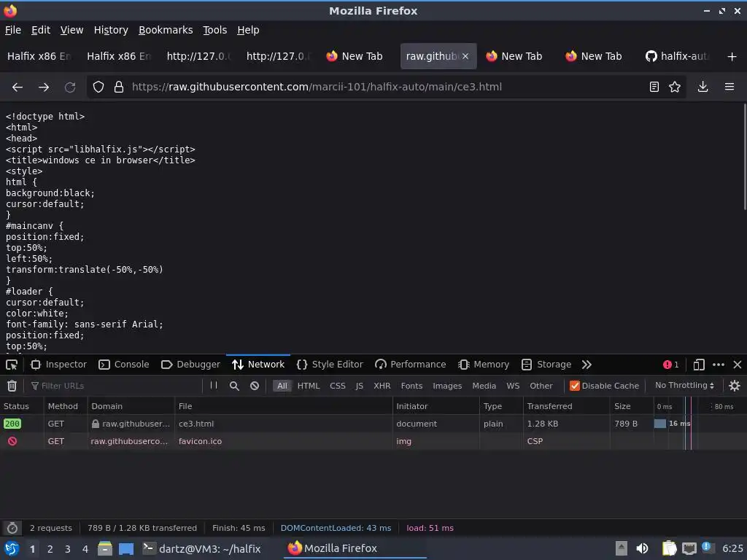Open the View menu
This screenshot has height=560, width=747.
pos(72,30)
